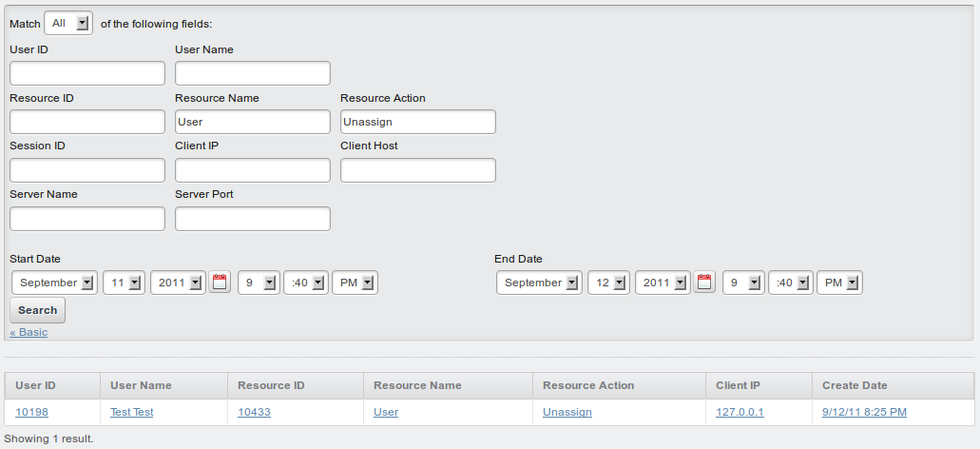Focus the Server Port input field
The height and width of the screenshot is (449, 980).
pos(253,219)
